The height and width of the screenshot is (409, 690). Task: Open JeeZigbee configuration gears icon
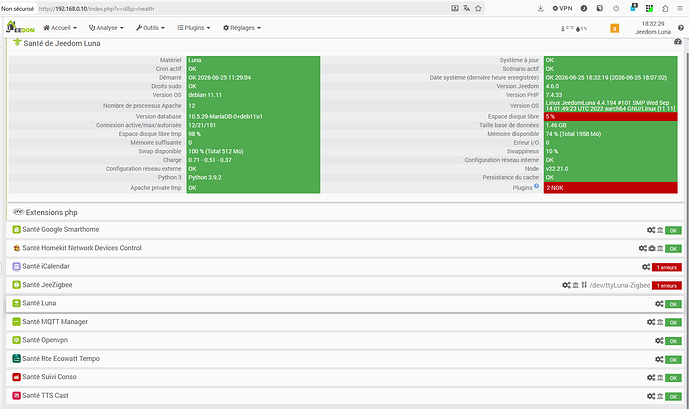566,285
